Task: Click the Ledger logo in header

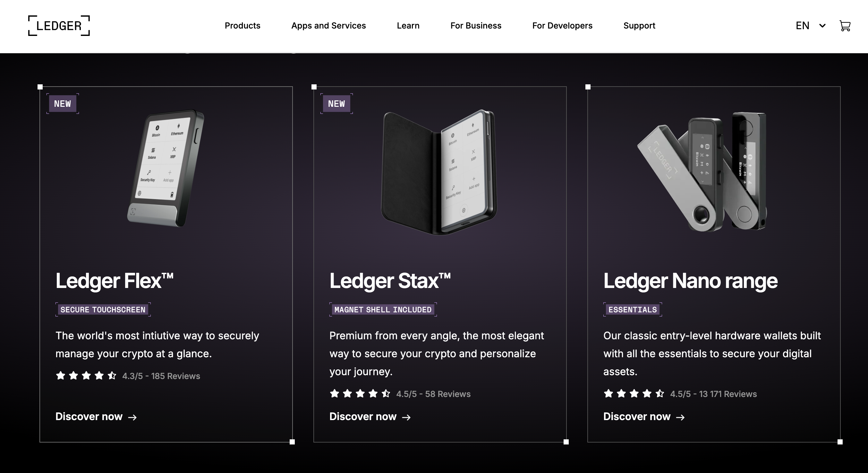Action: 59,26
